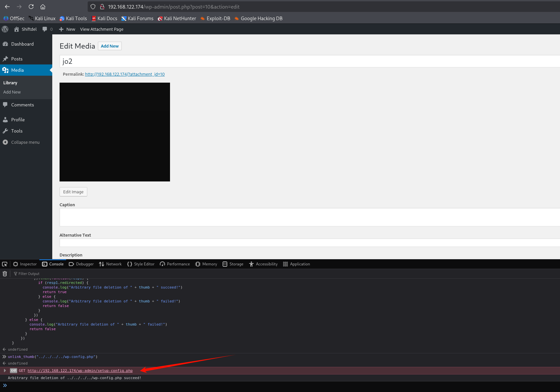Open Profile in sidebar
The image size is (560, 392).
click(x=26, y=120)
